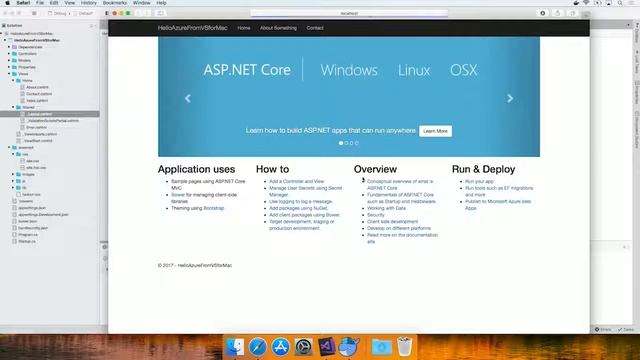Click the Apple menu logo

click(x=7, y=3)
